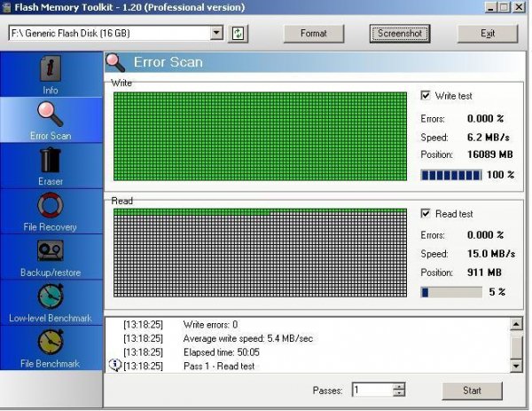Click the Passes input field
532x411 pixels.
pyautogui.click(x=372, y=390)
